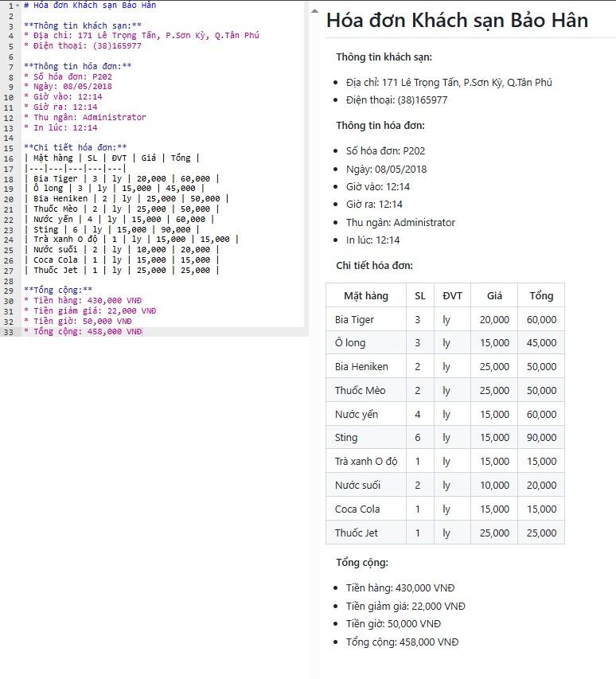Place cursor in editor line 1 heading

90,6
